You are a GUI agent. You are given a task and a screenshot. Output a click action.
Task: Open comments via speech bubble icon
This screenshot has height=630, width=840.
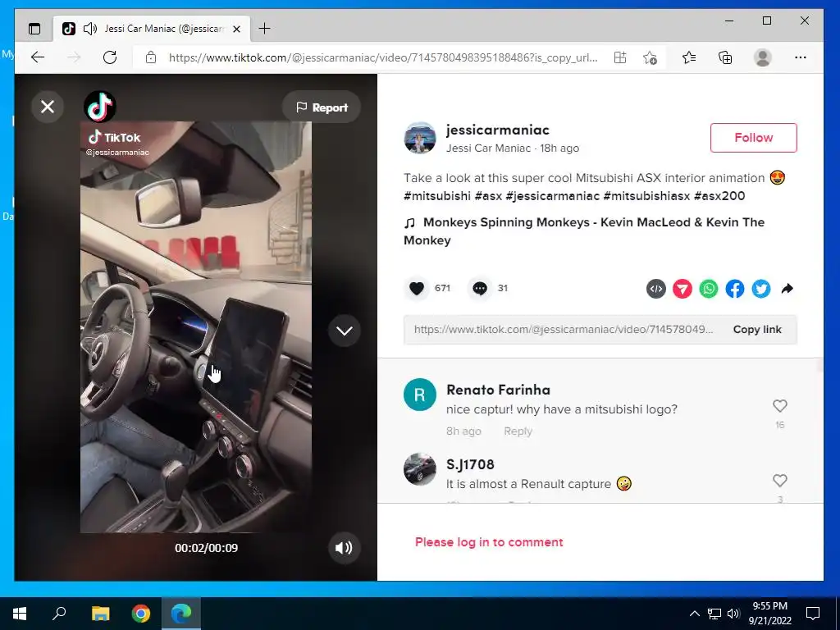(479, 288)
